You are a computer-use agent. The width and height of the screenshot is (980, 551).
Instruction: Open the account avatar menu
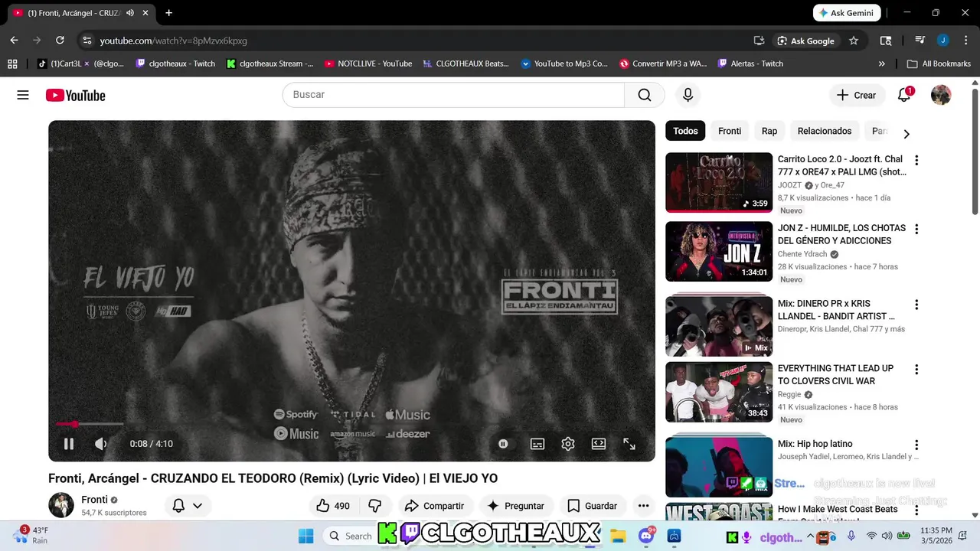(x=941, y=95)
